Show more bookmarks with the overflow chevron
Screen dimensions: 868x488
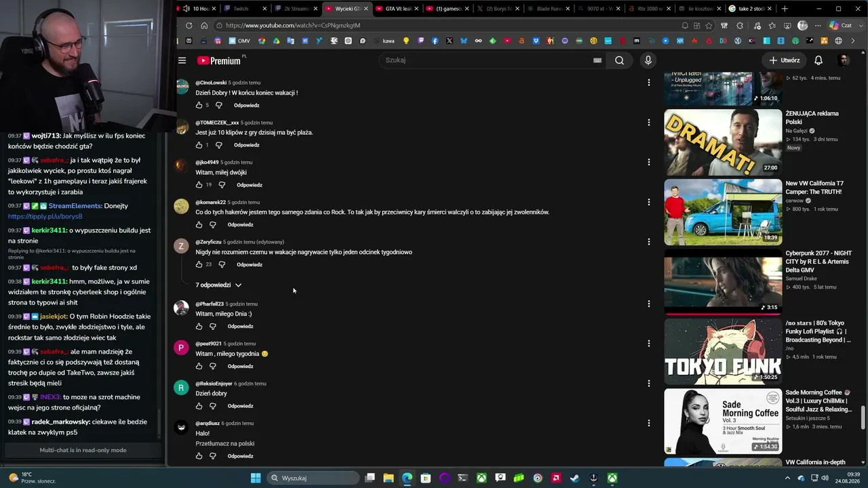tap(853, 41)
